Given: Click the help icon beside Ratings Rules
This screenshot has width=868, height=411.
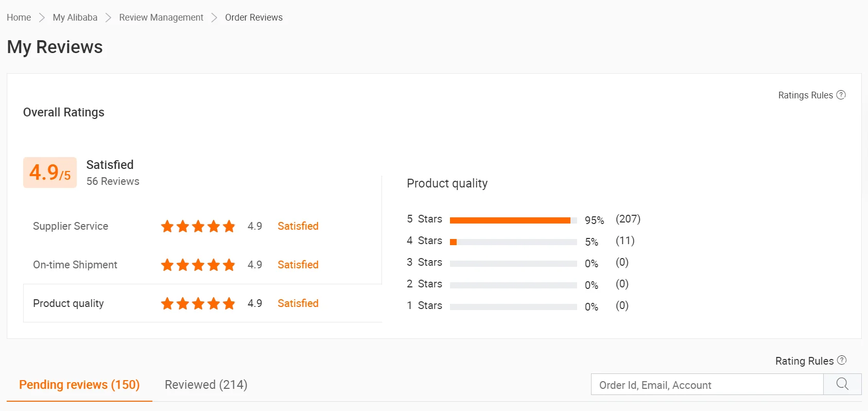Looking at the screenshot, I should pos(841,95).
